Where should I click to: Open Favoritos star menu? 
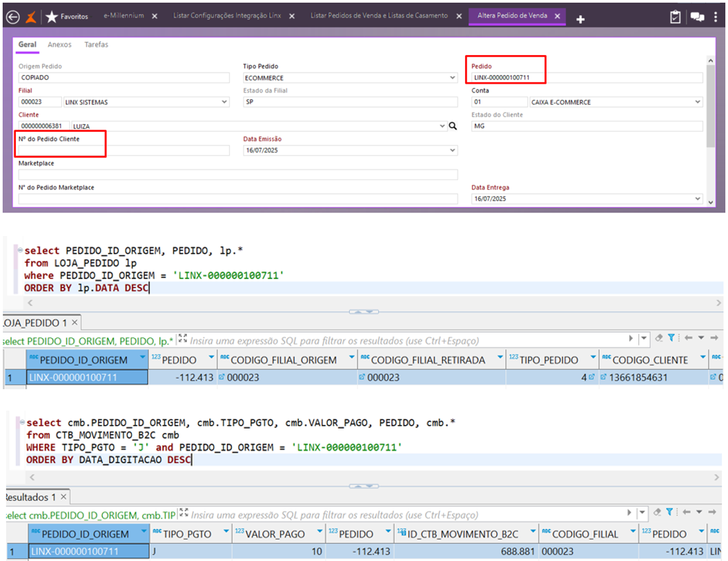point(67,17)
